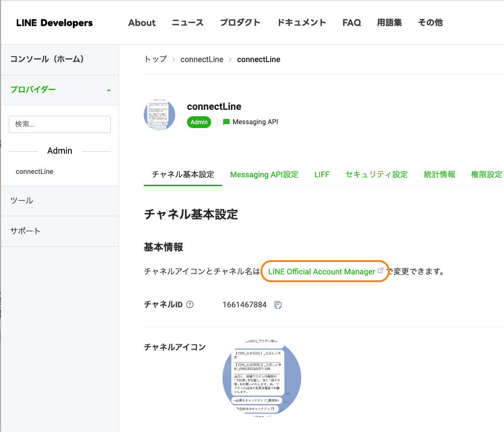Click the Messaging API chat icon
Viewport: 504px width, 432px height.
226,122
